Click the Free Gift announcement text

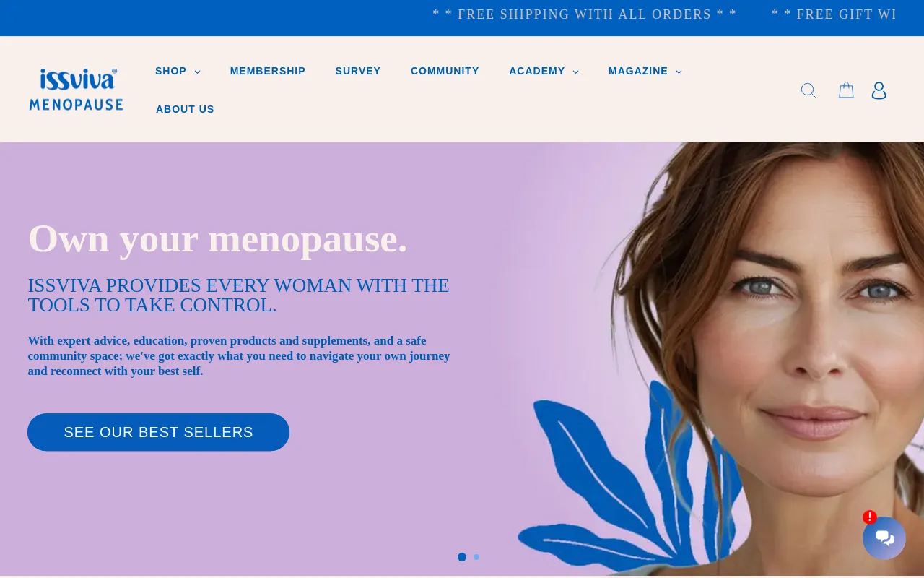coord(834,14)
